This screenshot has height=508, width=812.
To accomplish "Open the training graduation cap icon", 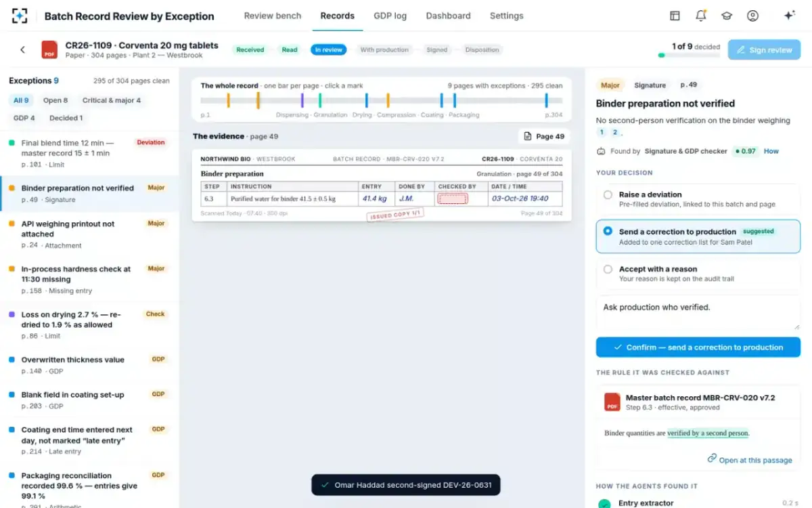I will [x=727, y=16].
